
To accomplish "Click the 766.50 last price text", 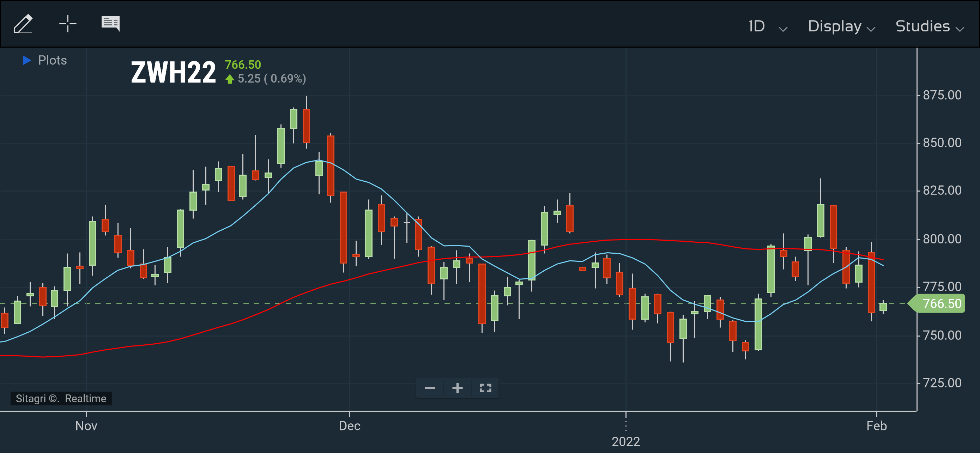I will 243,65.
